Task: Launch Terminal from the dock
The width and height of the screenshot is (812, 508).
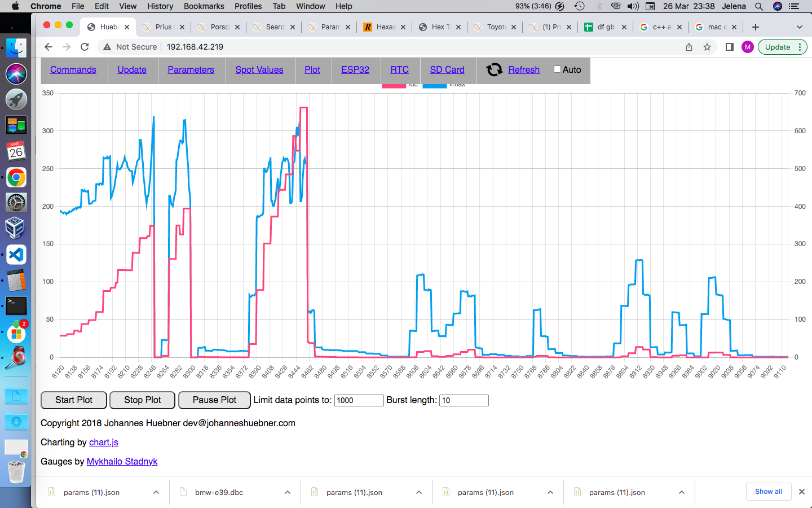Action: coord(16,305)
